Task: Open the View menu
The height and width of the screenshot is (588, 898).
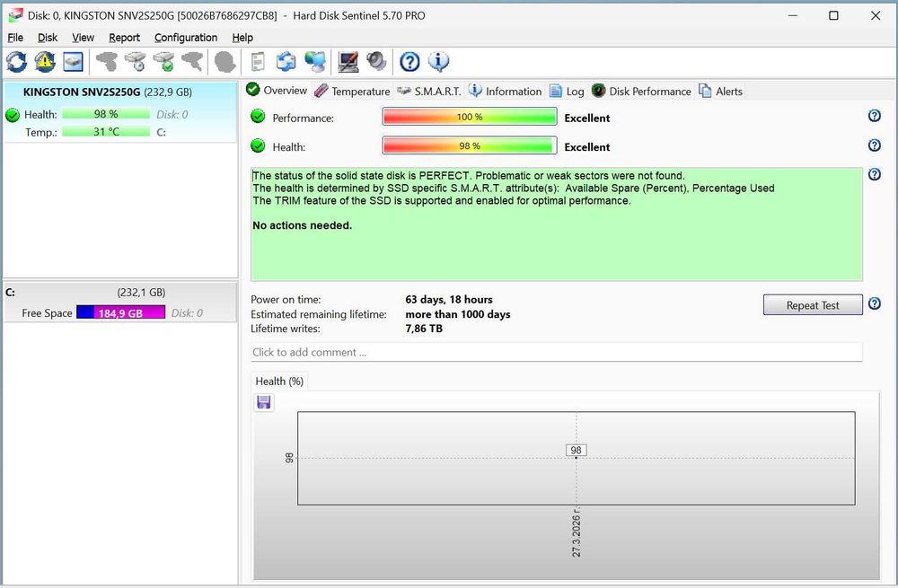Action: (x=83, y=38)
